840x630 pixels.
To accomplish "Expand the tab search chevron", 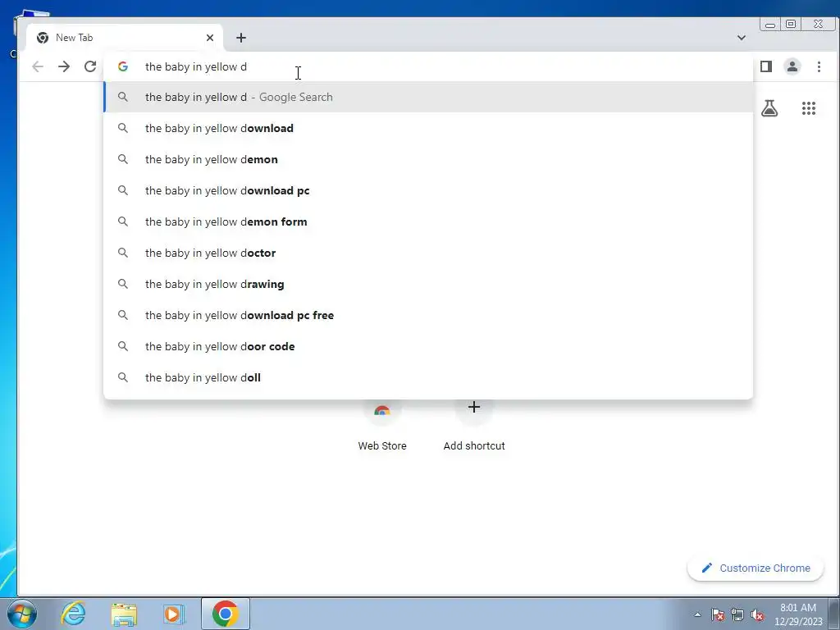I will (x=742, y=38).
